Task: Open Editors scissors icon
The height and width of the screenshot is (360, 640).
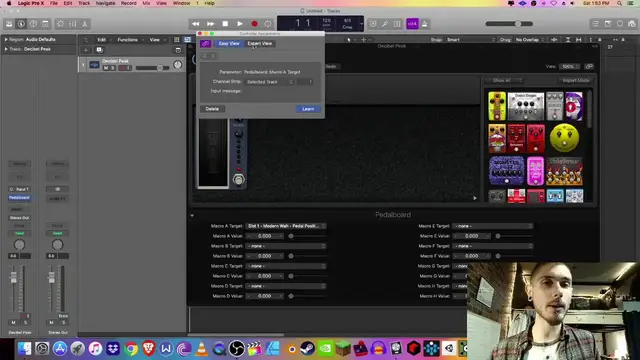Action: (84, 24)
